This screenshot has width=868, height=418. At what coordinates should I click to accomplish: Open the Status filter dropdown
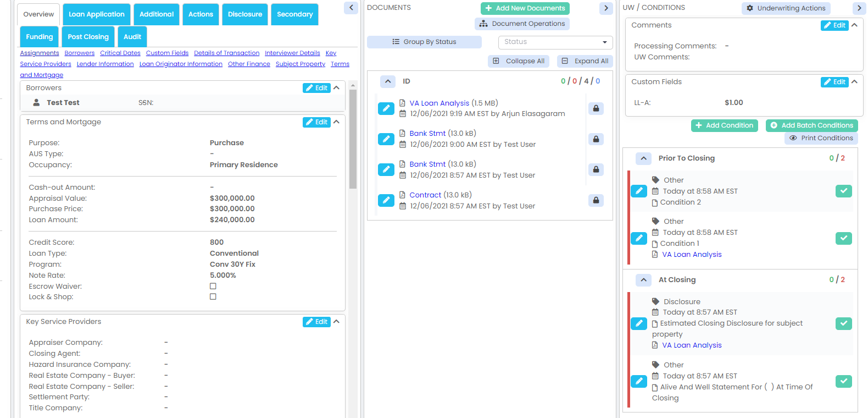pyautogui.click(x=555, y=42)
